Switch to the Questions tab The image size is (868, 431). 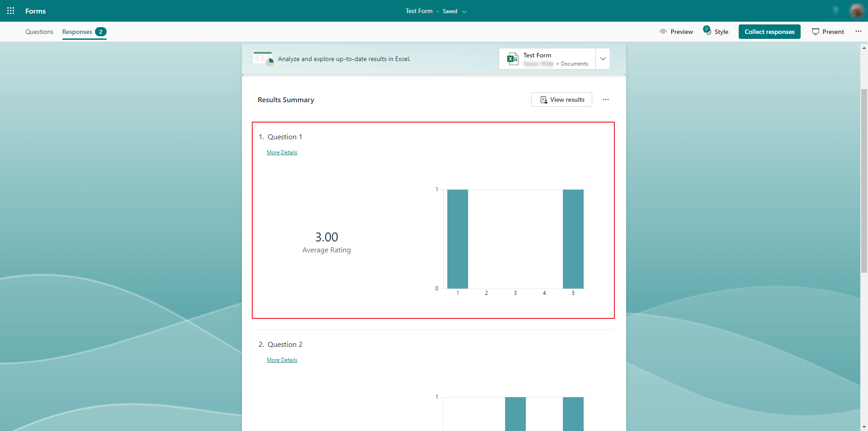(x=39, y=32)
